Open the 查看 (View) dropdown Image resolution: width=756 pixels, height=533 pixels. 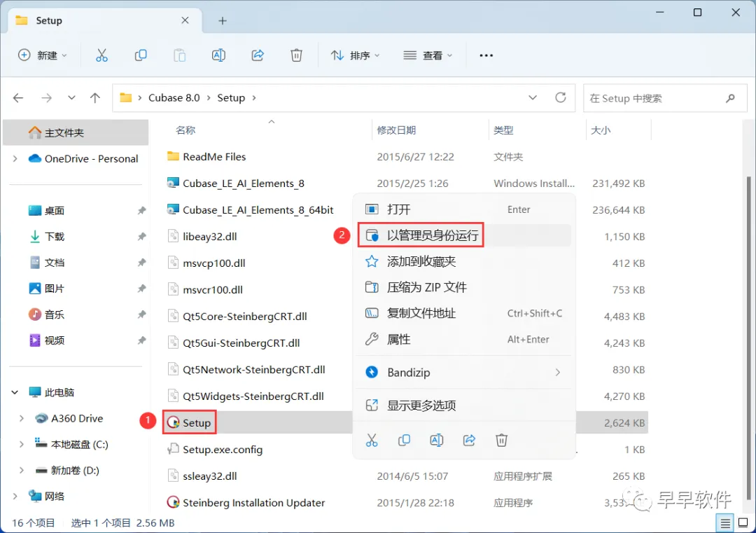[428, 55]
